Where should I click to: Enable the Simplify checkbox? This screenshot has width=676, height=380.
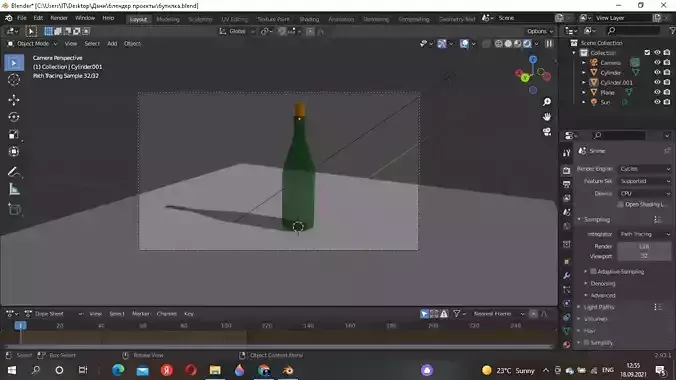586,342
